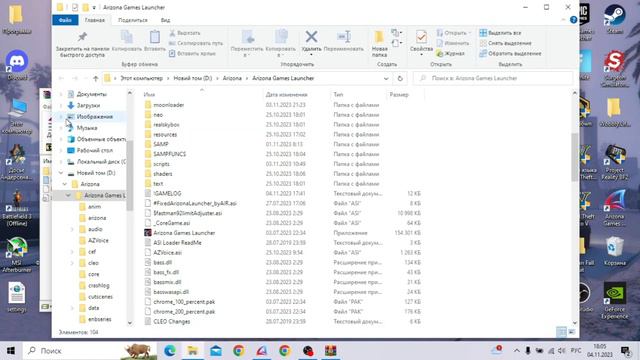Click search Arizona Games Launcher field
The image size is (640, 360).
click(x=493, y=78)
